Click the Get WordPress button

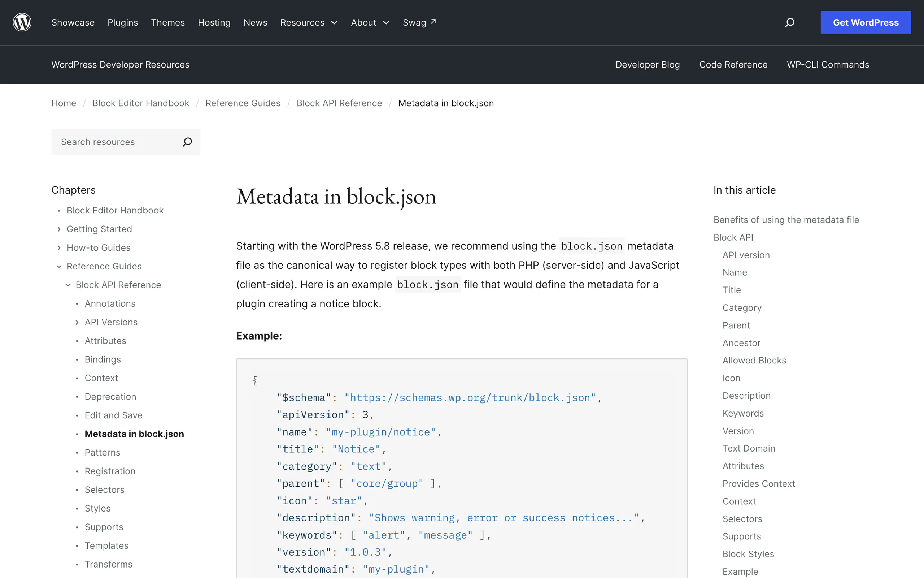coord(866,22)
